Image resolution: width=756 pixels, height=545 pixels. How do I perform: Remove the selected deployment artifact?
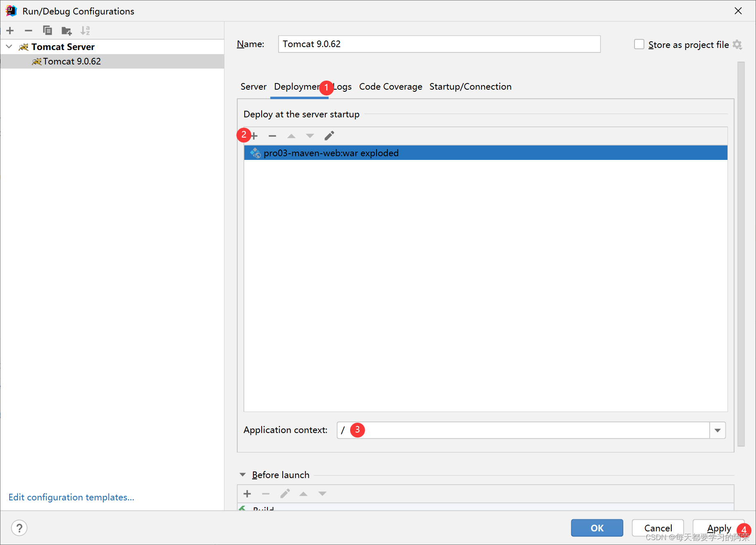click(272, 136)
